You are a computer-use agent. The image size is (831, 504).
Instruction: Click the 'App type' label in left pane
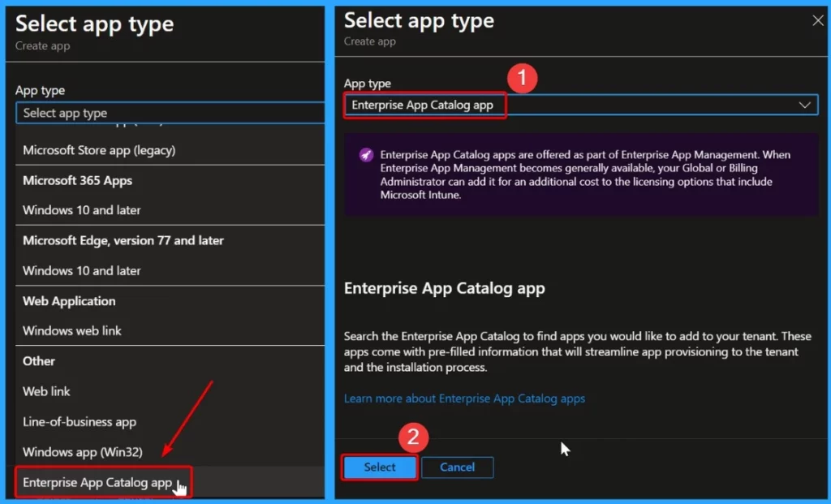[40, 91]
